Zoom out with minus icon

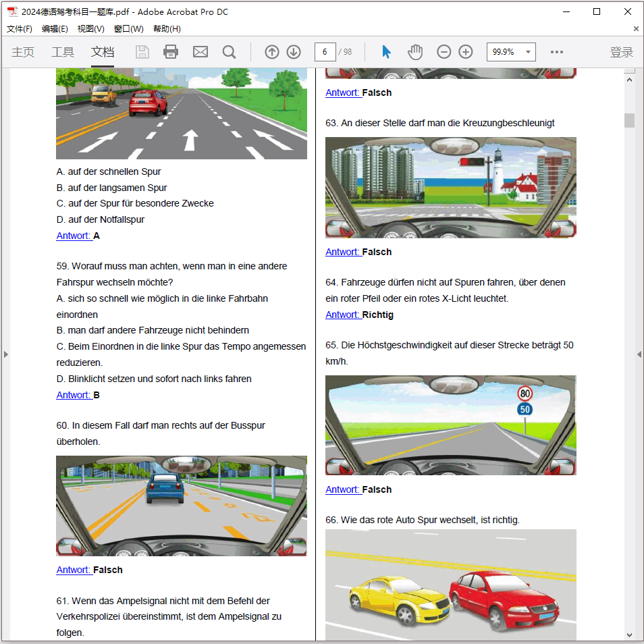click(444, 52)
